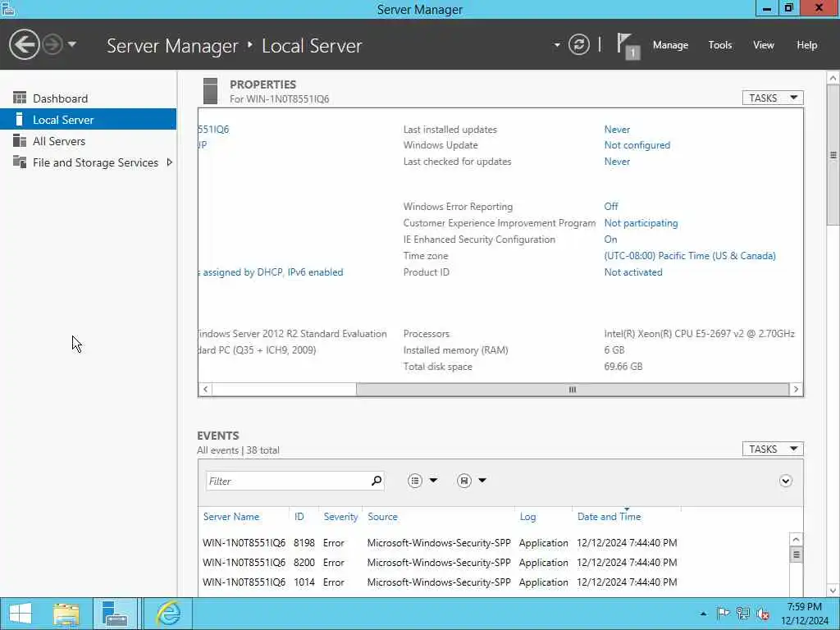
Task: Click the All Servers sidebar icon
Action: tap(20, 140)
